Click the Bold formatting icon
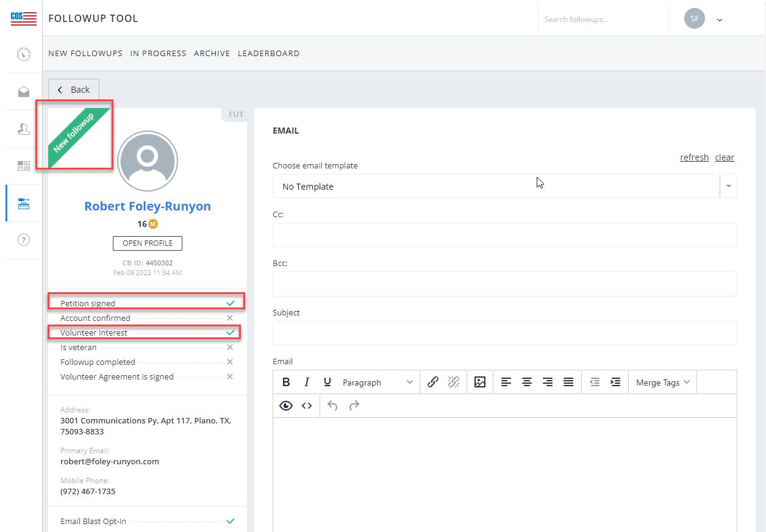Viewport: 766px width, 532px height. 286,382
